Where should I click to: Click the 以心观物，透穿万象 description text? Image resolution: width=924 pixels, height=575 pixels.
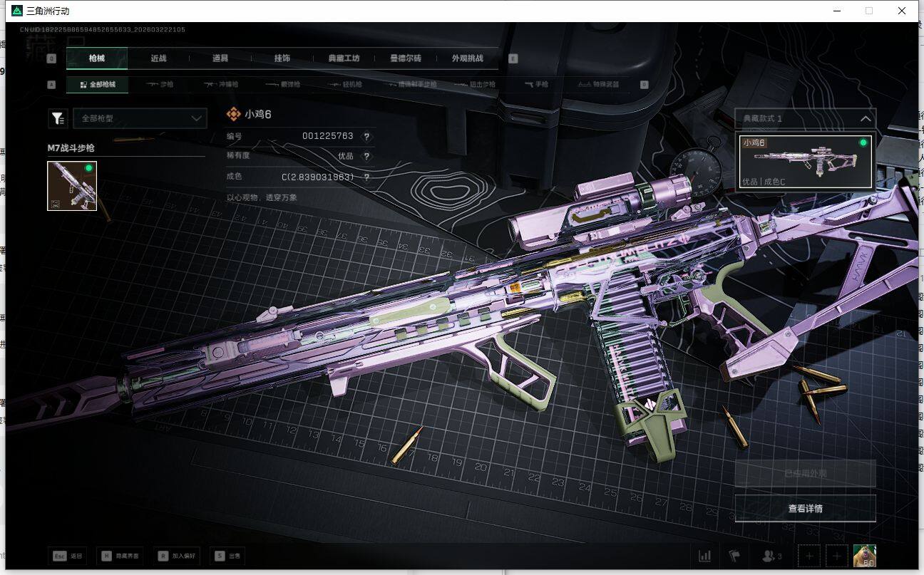(262, 197)
